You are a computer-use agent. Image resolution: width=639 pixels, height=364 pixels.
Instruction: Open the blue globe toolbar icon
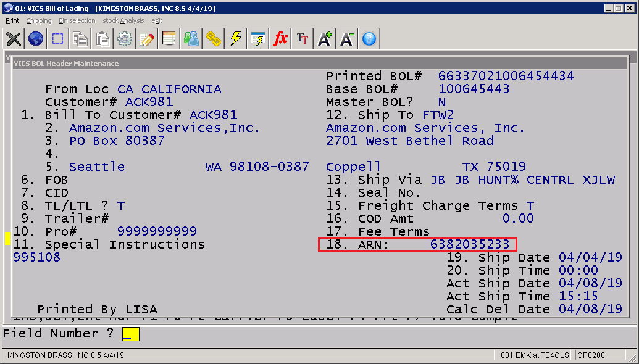pyautogui.click(x=36, y=39)
